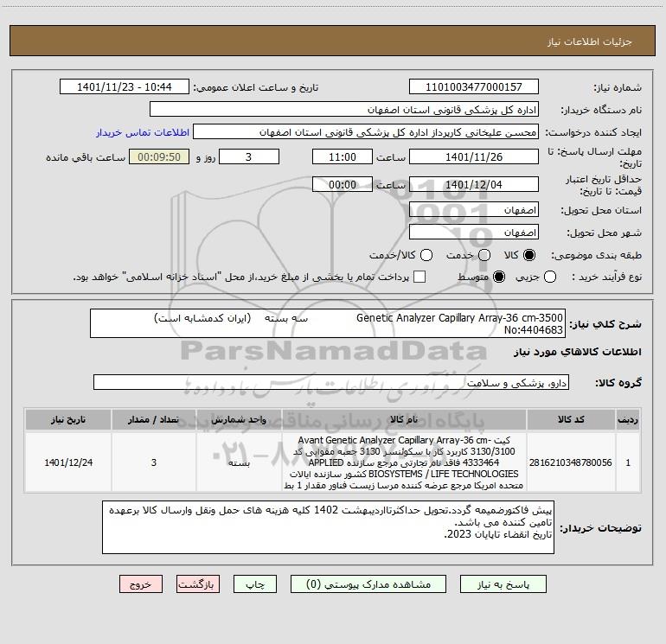Click the days remaining field 3
The image size is (666, 644).
[249, 156]
